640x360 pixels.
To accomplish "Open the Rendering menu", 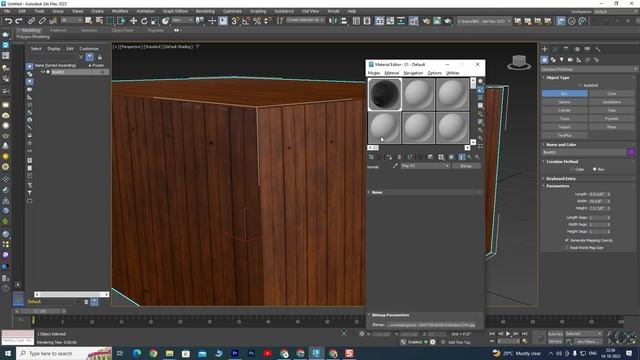I will [205, 11].
